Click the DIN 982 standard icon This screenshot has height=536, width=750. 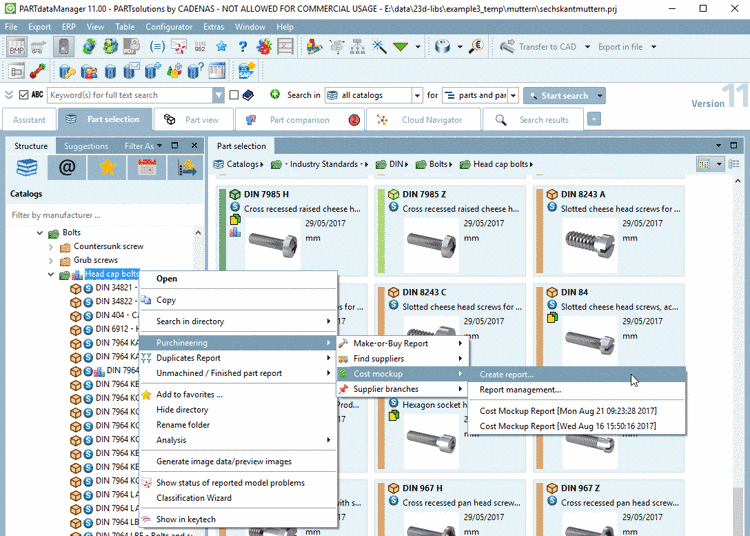click(x=200, y=46)
